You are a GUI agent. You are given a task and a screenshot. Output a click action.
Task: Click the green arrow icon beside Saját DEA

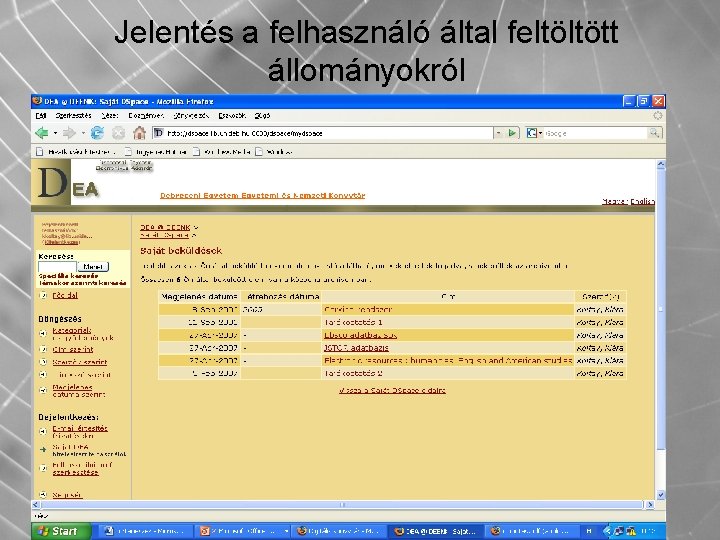(x=43, y=450)
